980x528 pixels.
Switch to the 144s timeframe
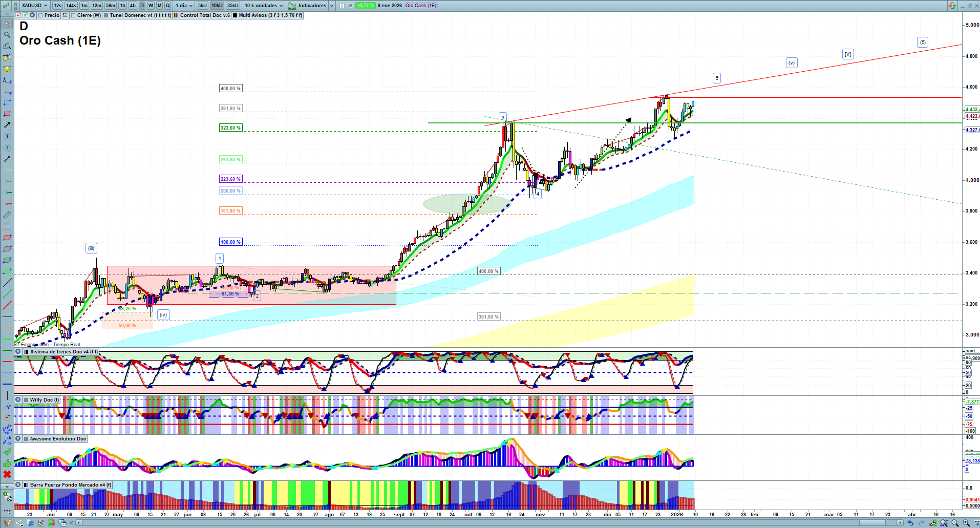point(71,6)
